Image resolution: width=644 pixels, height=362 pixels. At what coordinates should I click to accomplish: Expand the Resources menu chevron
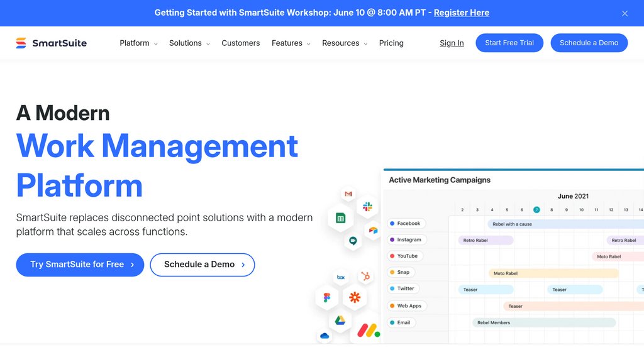(365, 44)
